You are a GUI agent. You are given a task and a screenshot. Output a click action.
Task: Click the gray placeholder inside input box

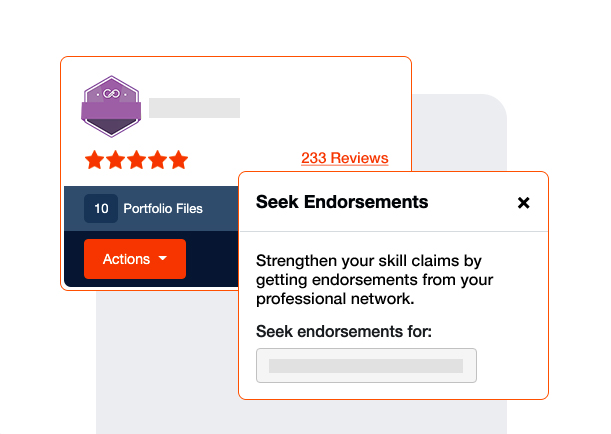tap(365, 366)
